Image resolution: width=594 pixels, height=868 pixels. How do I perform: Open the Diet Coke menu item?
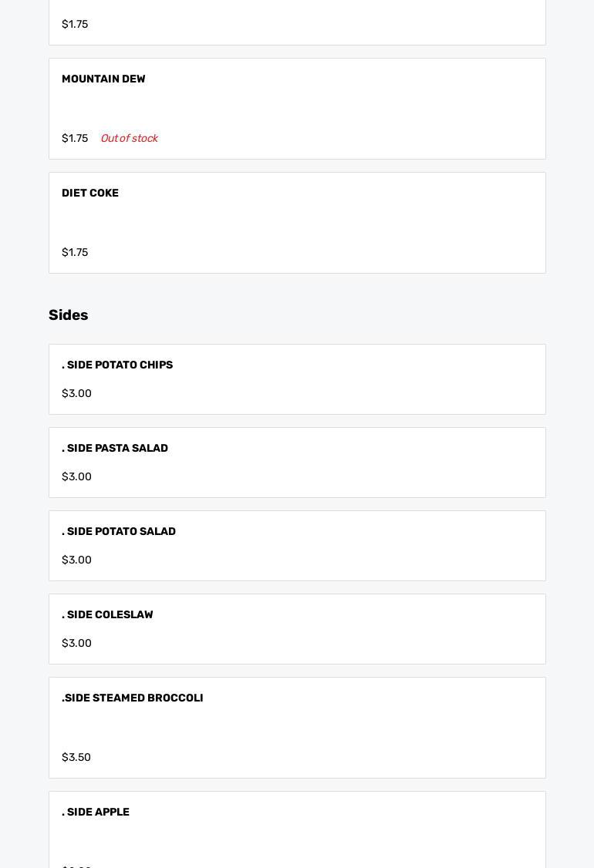[297, 223]
